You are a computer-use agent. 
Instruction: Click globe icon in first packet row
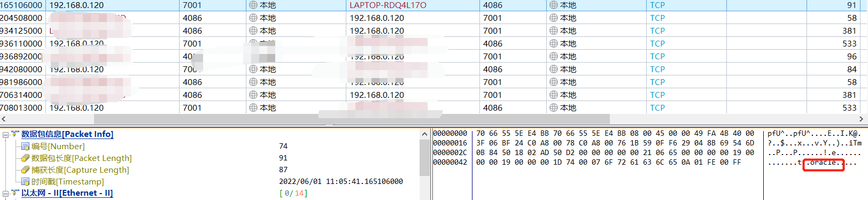point(253,5)
